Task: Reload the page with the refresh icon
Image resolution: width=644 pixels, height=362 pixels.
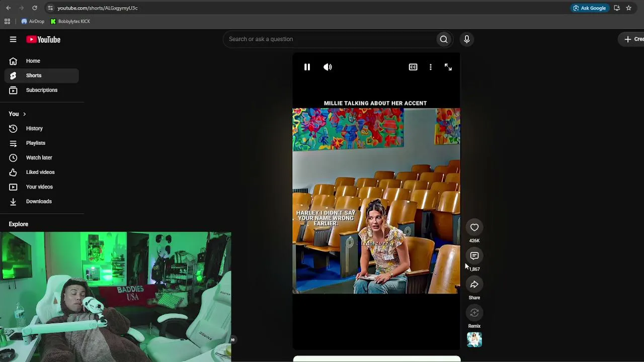Action: [x=35, y=8]
